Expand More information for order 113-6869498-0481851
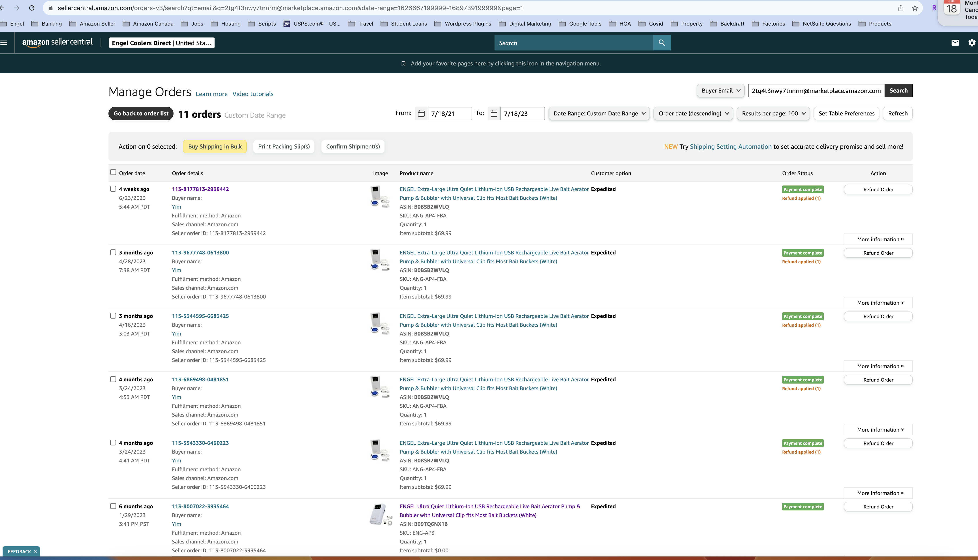 click(878, 430)
